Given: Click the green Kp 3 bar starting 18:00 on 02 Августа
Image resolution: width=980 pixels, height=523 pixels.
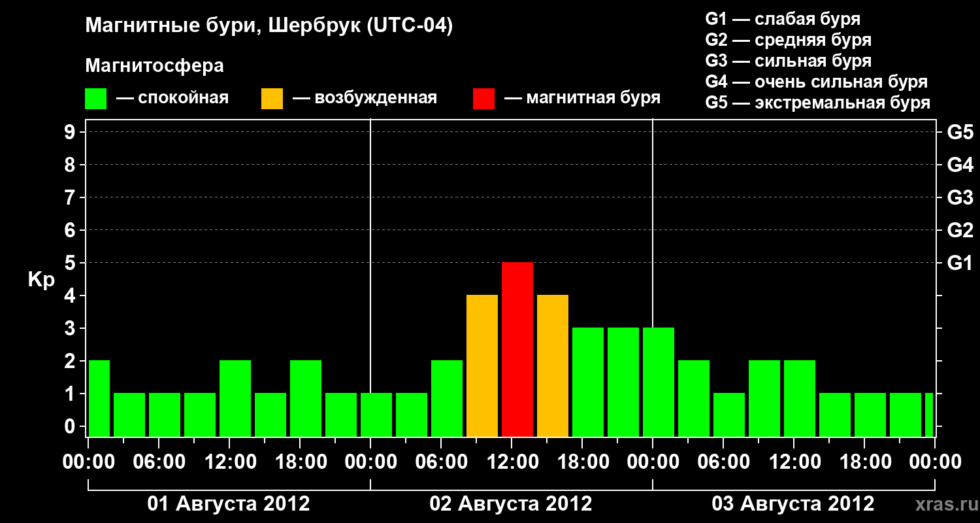Looking at the screenshot, I should pos(588,382).
